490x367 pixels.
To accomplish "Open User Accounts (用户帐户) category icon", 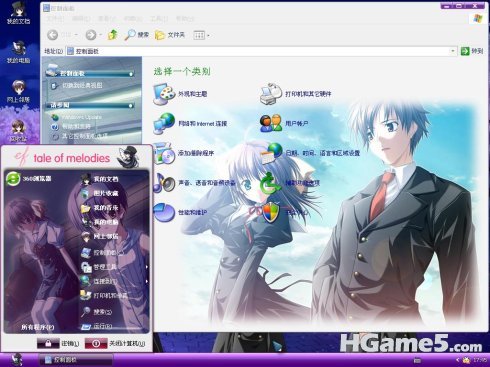I will point(271,123).
